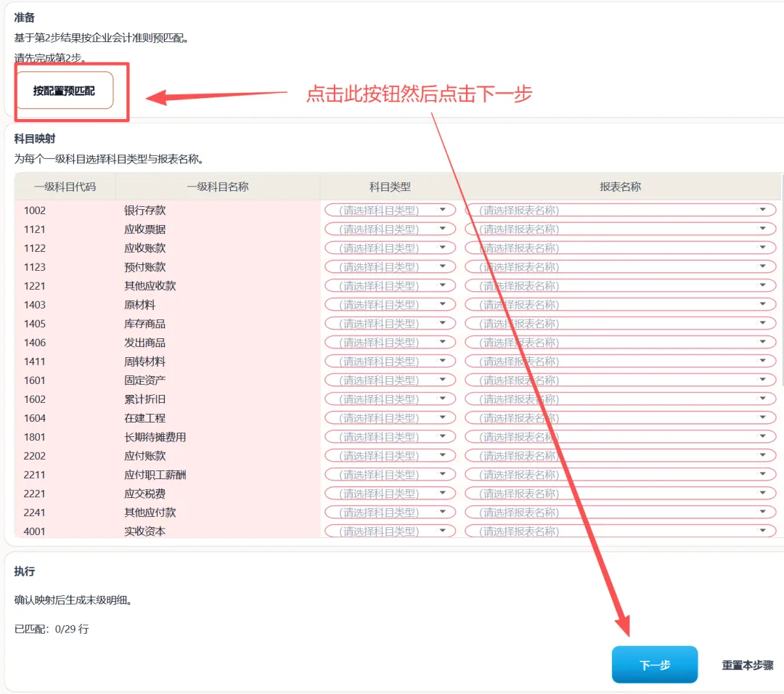Open 科目类型 dropdown for 应付账款

click(390, 455)
